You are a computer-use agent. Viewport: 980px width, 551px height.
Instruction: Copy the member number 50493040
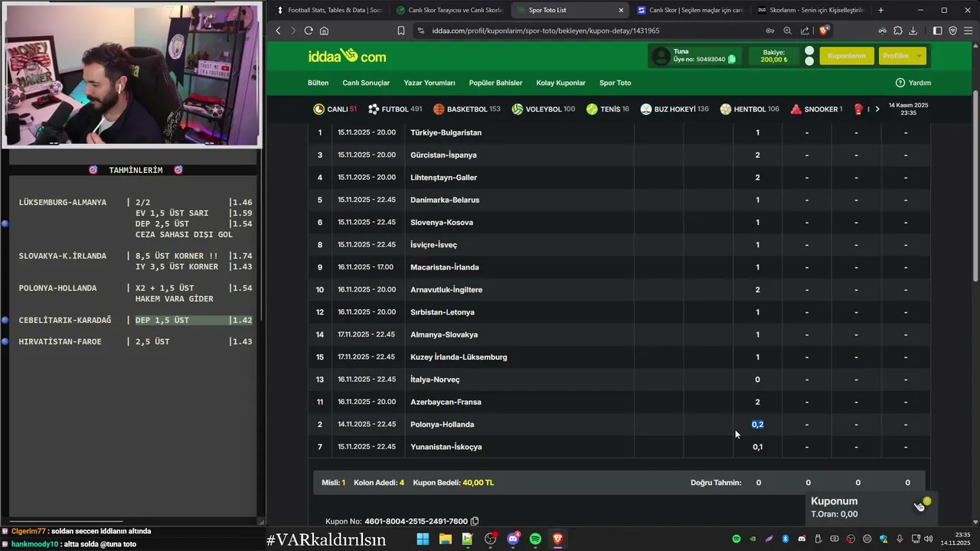click(x=732, y=60)
